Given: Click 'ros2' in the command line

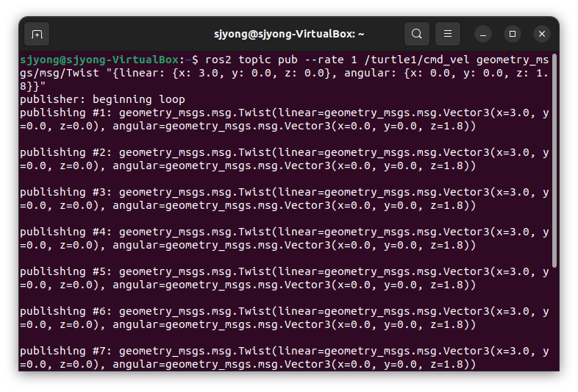Looking at the screenshot, I should tap(218, 60).
